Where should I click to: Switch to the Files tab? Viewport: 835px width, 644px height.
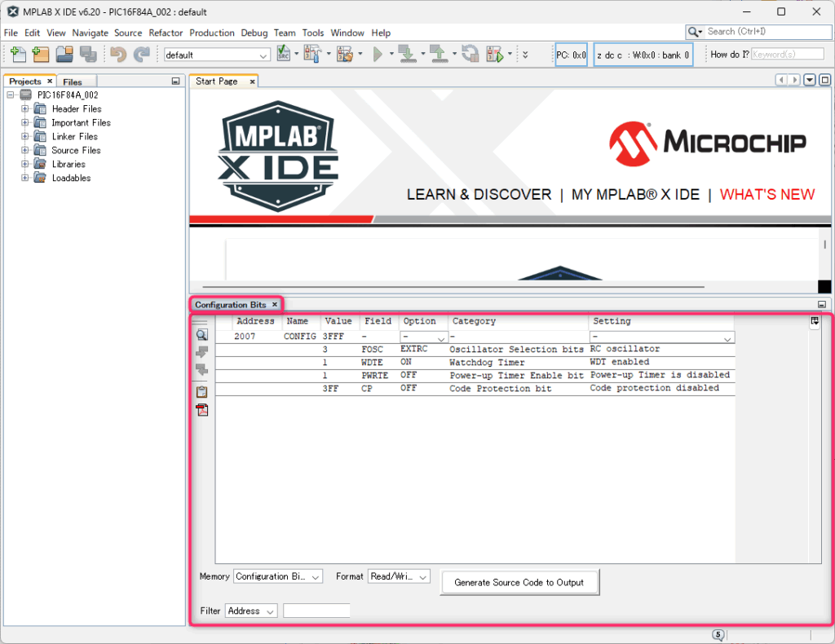[73, 82]
